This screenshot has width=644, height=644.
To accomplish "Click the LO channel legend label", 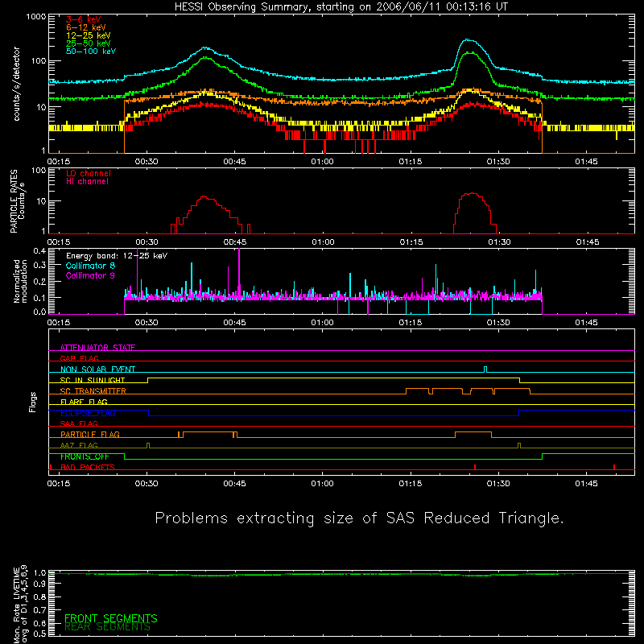I will pyautogui.click(x=89, y=173).
